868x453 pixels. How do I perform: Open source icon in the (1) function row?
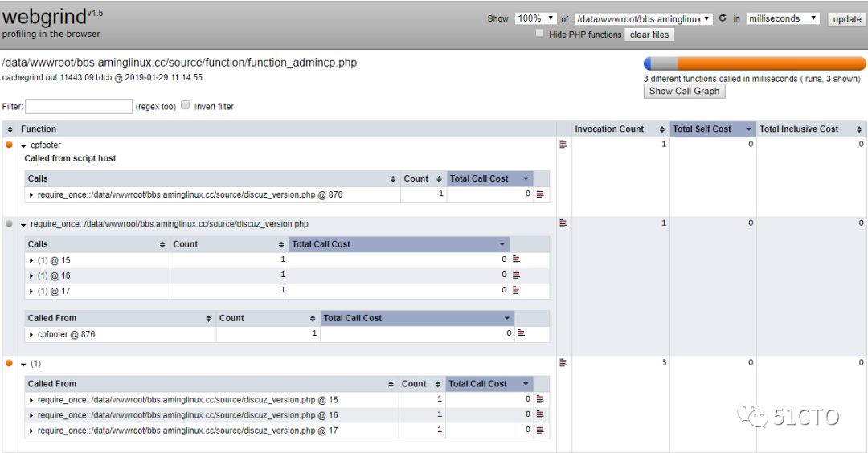pos(563,363)
